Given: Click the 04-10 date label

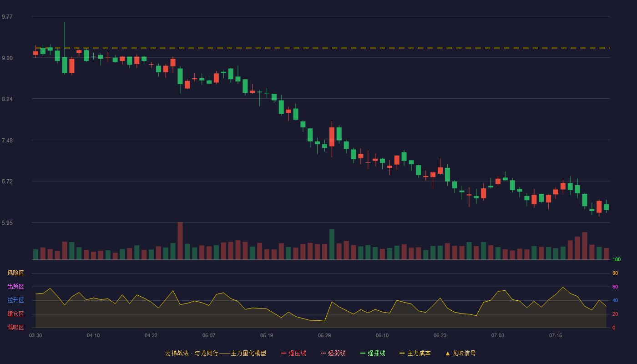Looking at the screenshot, I should point(93,335).
